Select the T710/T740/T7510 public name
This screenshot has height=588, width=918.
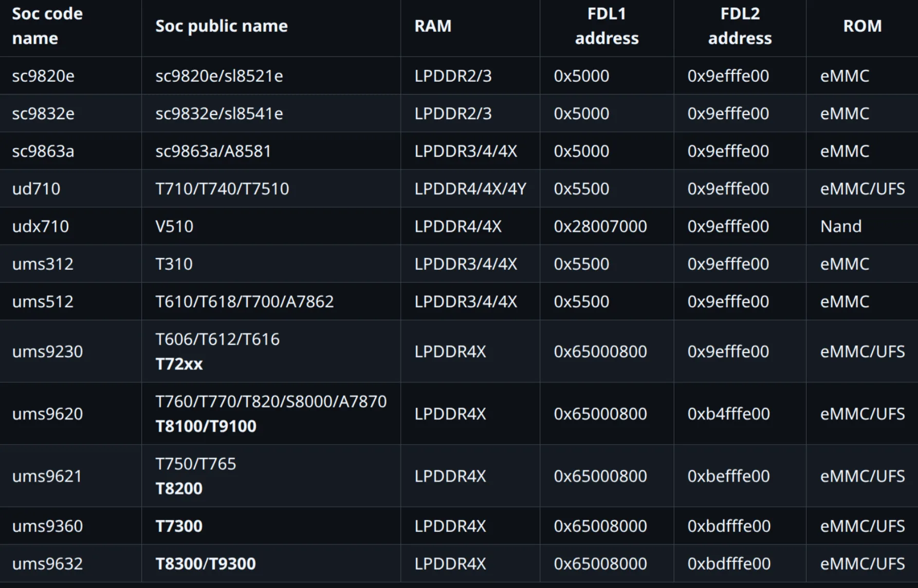pos(222,189)
